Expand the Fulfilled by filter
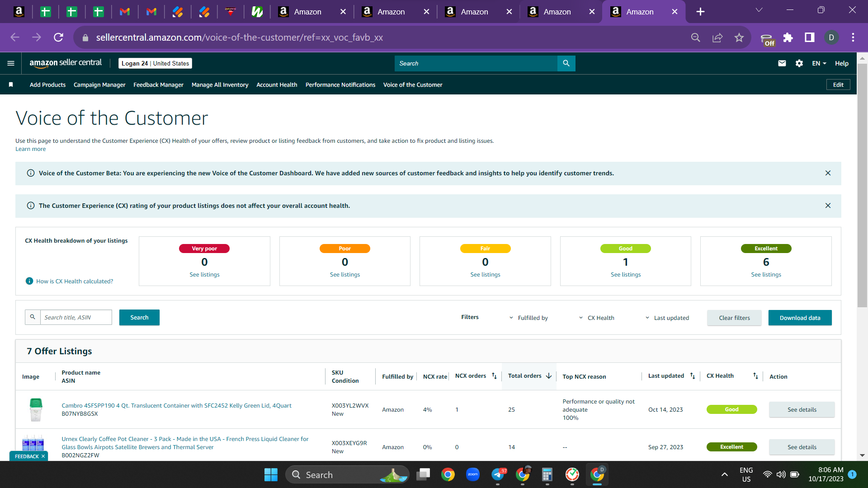Image resolution: width=868 pixels, height=488 pixels. [x=528, y=318]
